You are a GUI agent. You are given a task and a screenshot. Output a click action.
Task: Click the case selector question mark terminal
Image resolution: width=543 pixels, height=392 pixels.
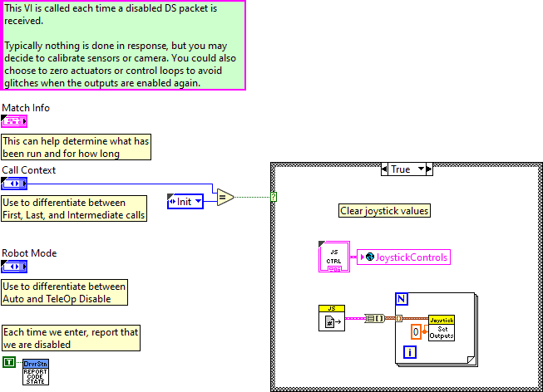[x=274, y=197]
